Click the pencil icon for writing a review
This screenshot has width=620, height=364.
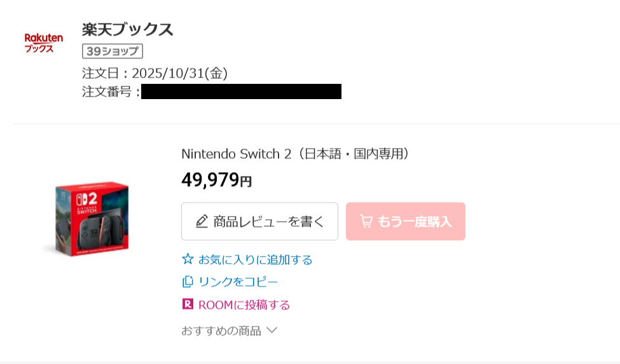pyautogui.click(x=202, y=222)
